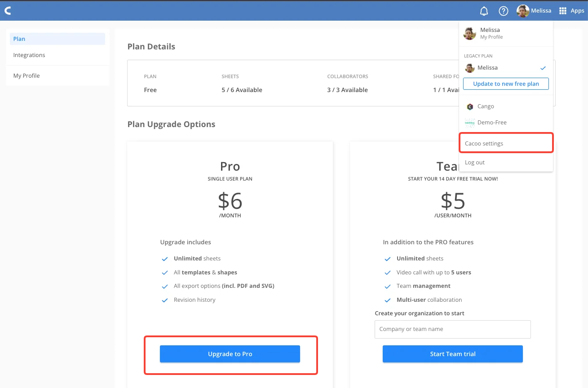This screenshot has width=588, height=388.
Task: Go to My Profile in the sidebar
Action: pos(57,76)
